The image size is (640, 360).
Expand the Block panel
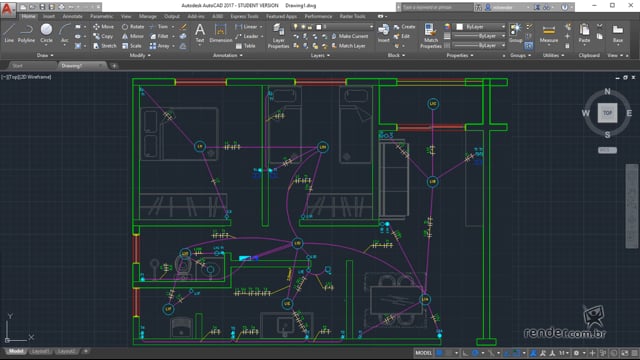(x=396, y=55)
